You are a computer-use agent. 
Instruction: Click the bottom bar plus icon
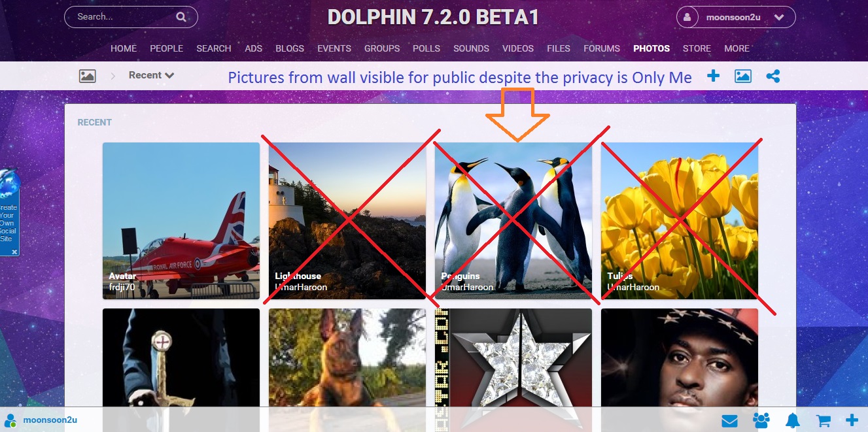coord(852,420)
